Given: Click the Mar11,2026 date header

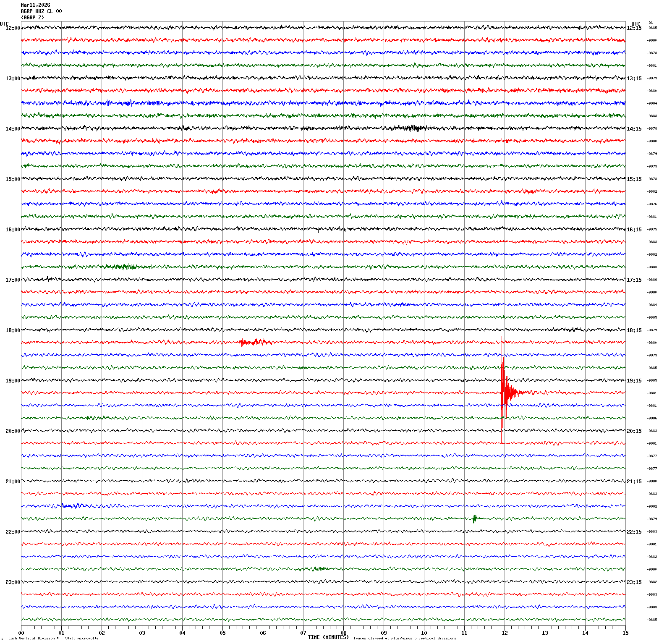Looking at the screenshot, I should coord(35,5).
